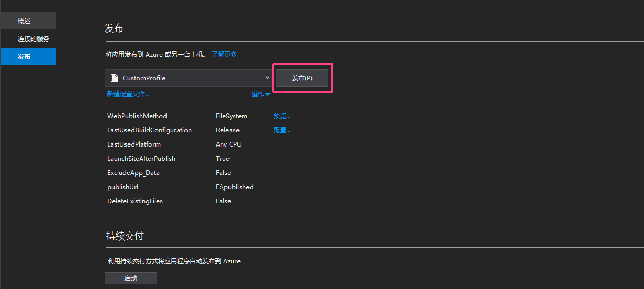The height and width of the screenshot is (289, 644).
Task: Open the 概述 sidebar tab
Action: click(28, 21)
